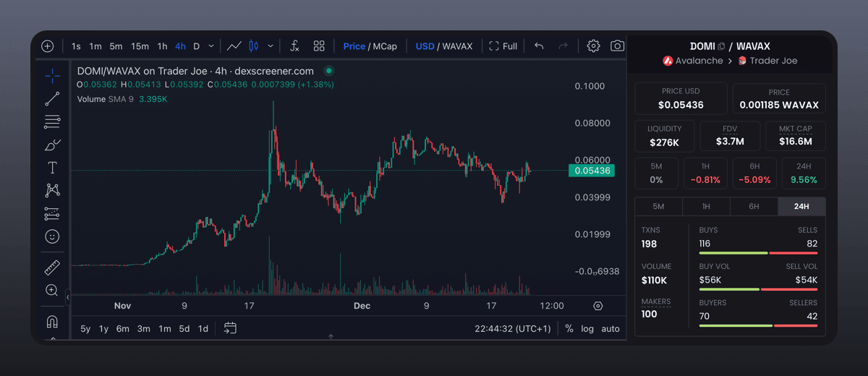Screen dimensions: 868x376
Task: Set interval to 1h
Action: 162,46
